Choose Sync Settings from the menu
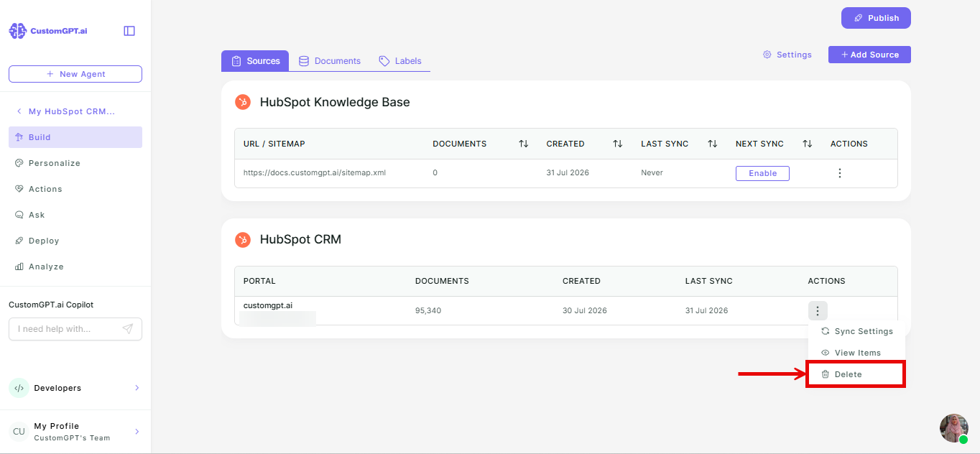The image size is (980, 454). (x=856, y=331)
